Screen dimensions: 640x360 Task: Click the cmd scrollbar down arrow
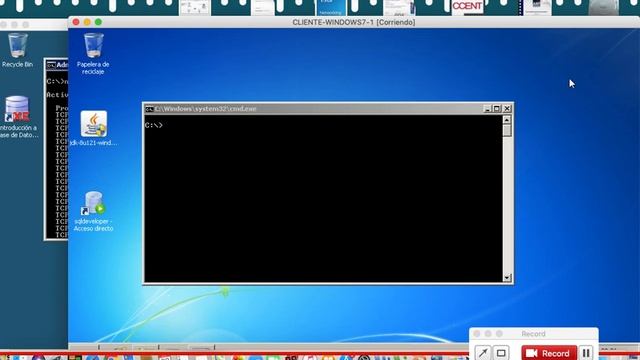(507, 278)
